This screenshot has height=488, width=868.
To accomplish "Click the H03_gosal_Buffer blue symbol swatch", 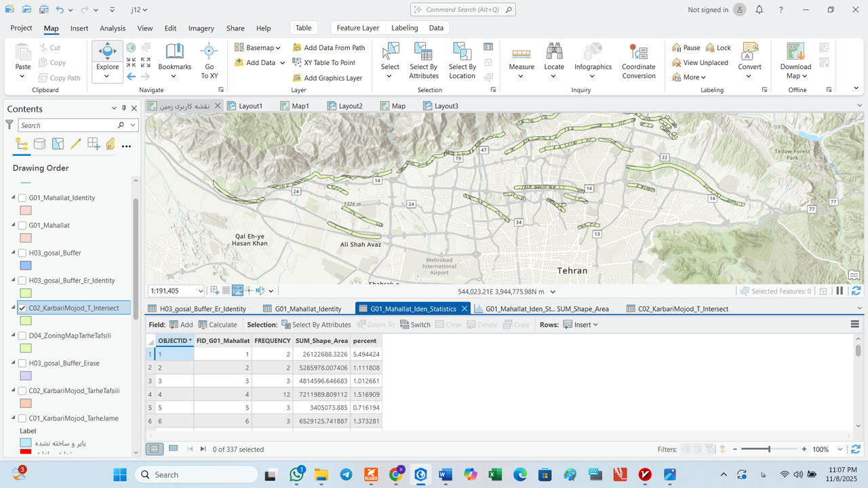I will click(25, 266).
